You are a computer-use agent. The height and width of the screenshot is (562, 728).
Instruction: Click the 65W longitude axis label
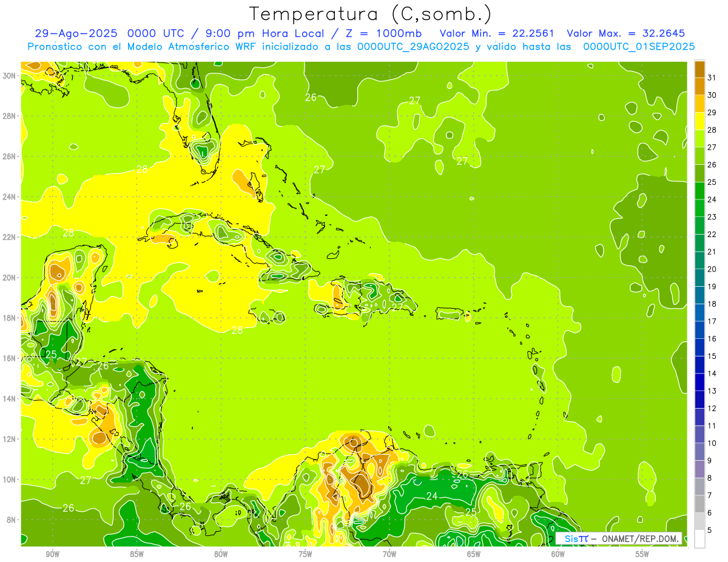pyautogui.click(x=474, y=554)
